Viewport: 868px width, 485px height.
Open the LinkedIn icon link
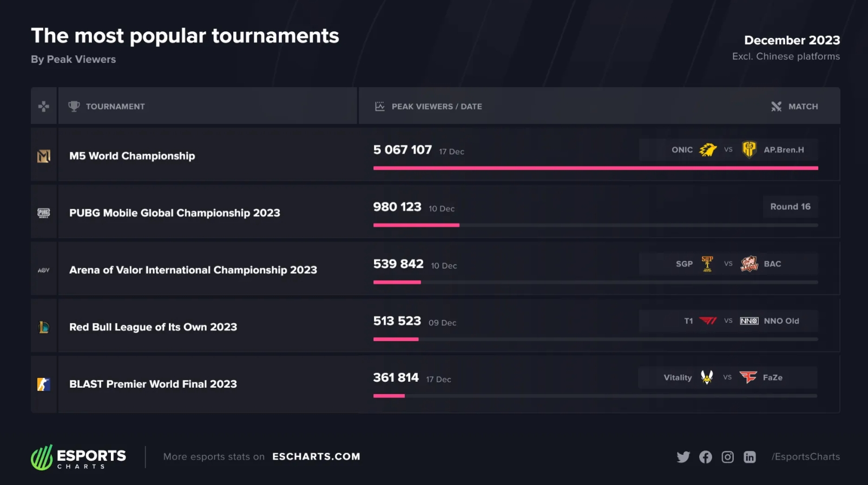pos(749,457)
